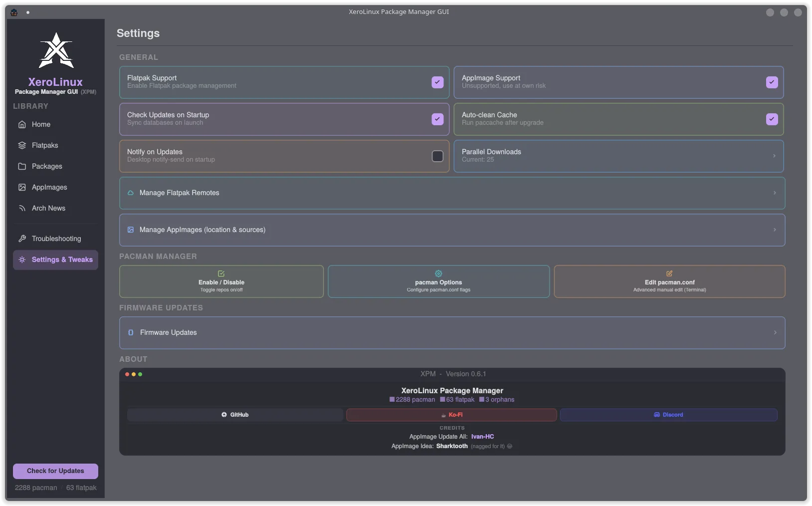Open Manage Flatpak Remotes via its chevron
This screenshot has height=506, width=812.
[775, 193]
